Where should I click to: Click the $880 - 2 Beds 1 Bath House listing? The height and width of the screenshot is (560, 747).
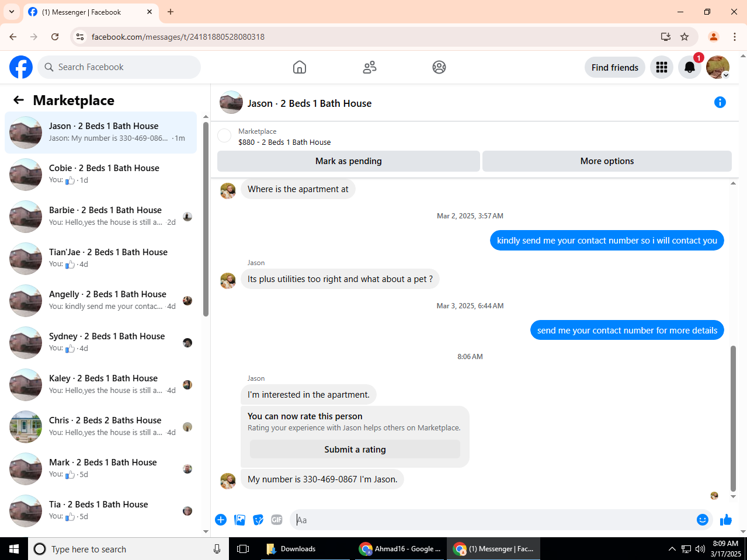(284, 142)
